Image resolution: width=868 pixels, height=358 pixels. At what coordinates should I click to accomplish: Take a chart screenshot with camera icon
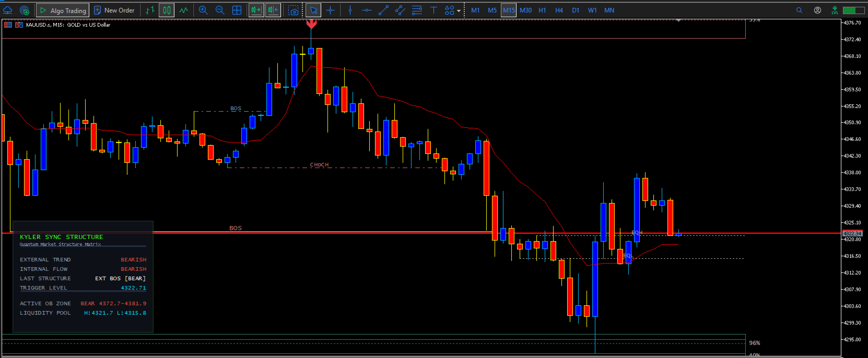click(294, 10)
